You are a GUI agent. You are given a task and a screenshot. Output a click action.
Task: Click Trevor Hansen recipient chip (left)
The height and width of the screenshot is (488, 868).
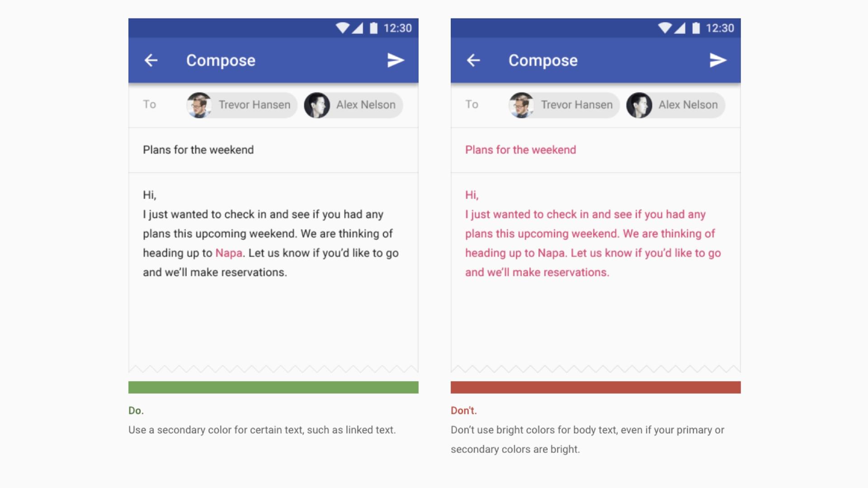click(238, 105)
